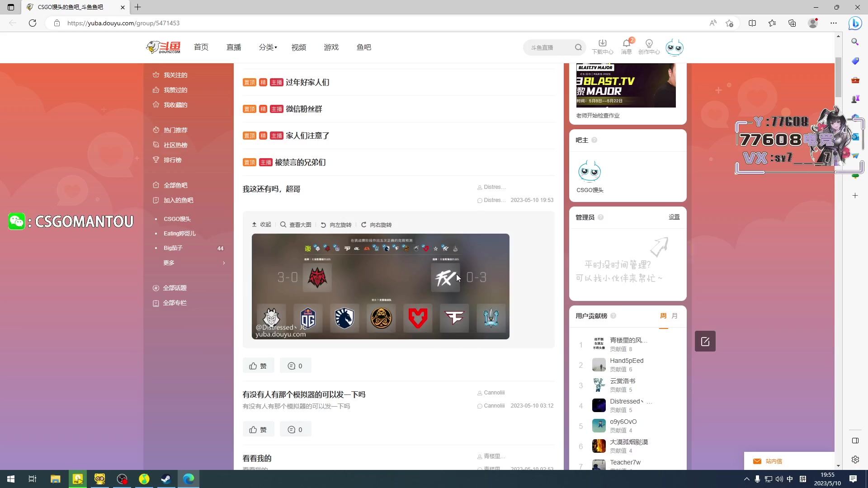Open the 下载中心 download icon

click(x=602, y=44)
